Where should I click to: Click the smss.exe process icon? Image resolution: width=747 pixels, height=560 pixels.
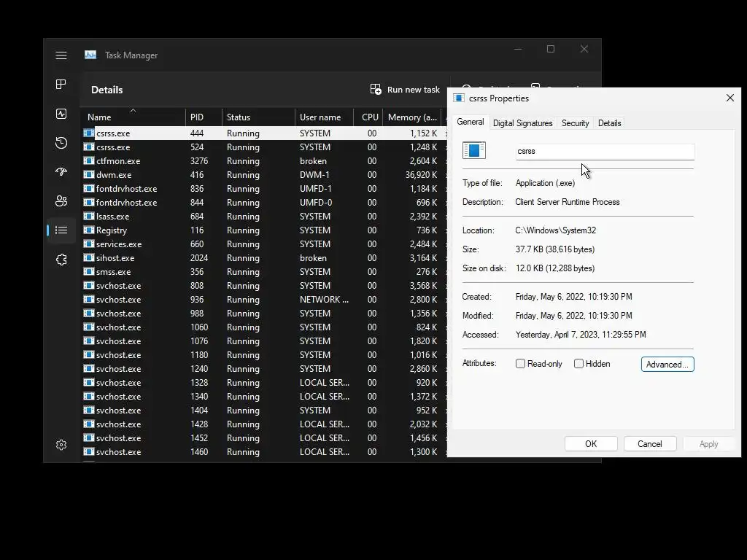(x=88, y=271)
